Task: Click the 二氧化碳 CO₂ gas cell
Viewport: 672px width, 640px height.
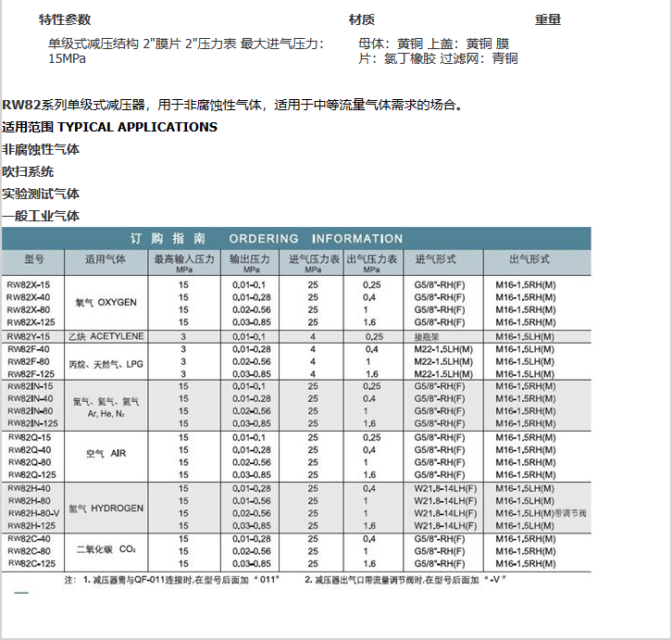Action: tap(106, 549)
